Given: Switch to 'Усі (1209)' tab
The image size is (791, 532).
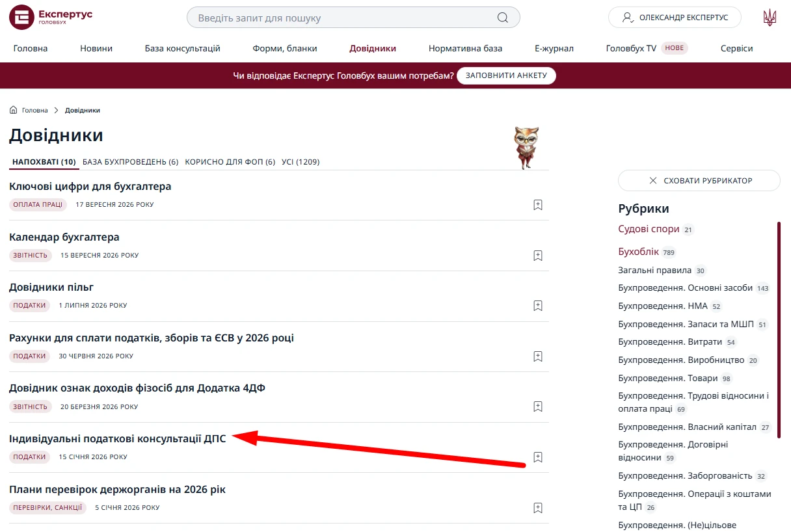Looking at the screenshot, I should coord(301,162).
